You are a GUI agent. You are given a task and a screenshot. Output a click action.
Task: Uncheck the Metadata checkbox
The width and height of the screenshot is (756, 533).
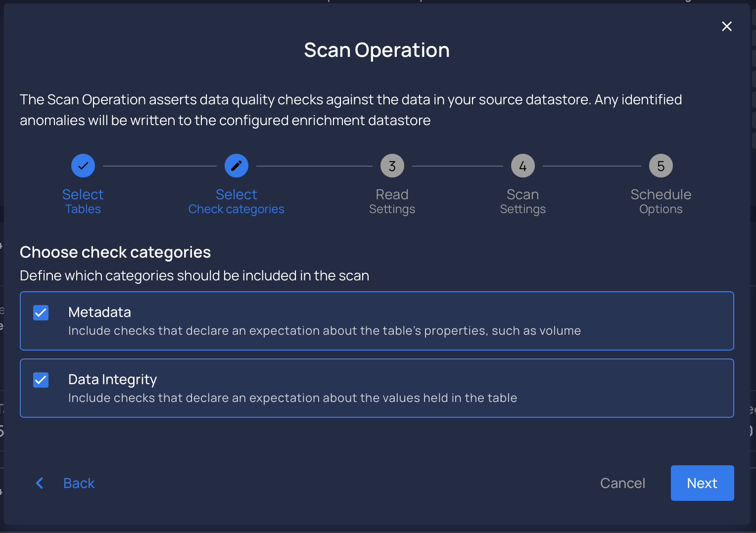[41, 312]
